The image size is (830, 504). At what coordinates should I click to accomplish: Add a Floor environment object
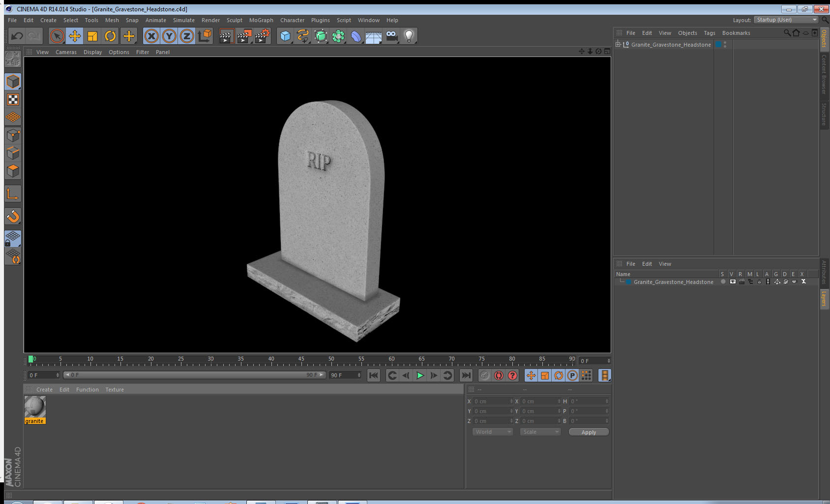point(374,36)
